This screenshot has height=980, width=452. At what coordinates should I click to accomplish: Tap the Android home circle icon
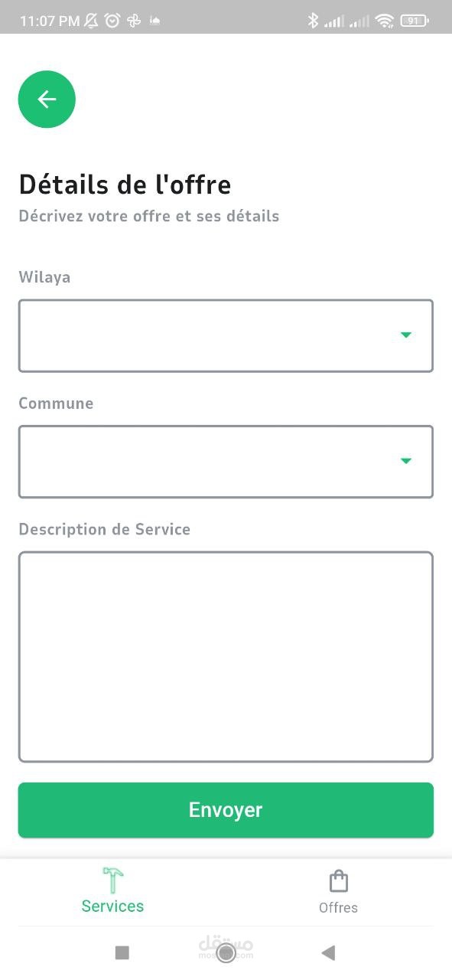click(226, 952)
